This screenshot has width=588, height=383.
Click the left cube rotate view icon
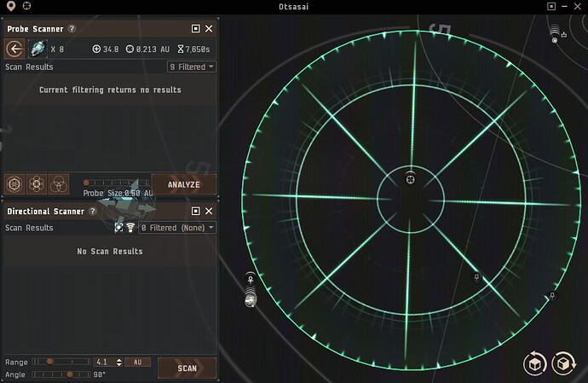[x=535, y=363]
